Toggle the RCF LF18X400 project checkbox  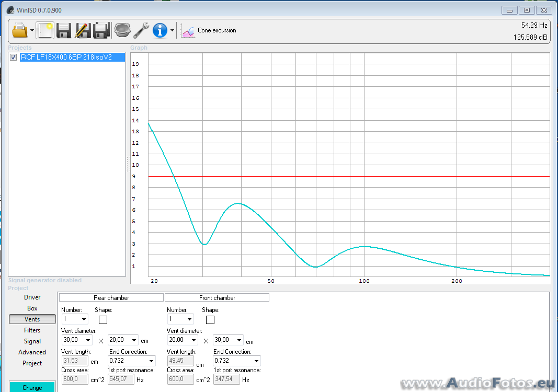click(14, 57)
